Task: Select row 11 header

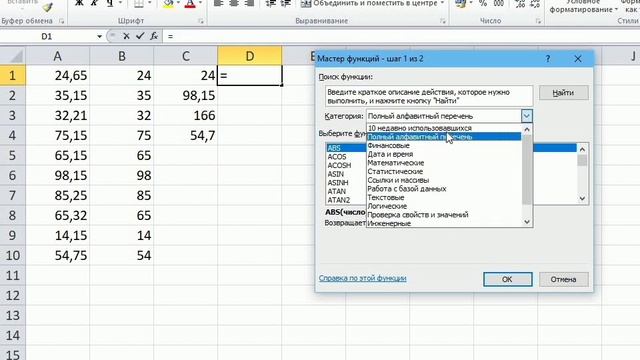Action: click(x=13, y=275)
